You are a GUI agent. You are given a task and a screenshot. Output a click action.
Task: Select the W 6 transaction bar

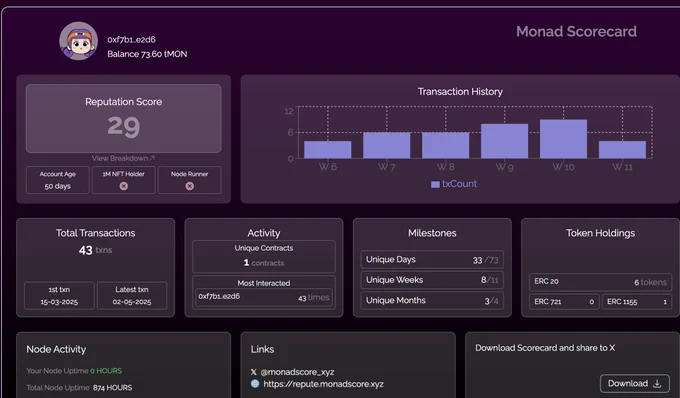click(327, 150)
